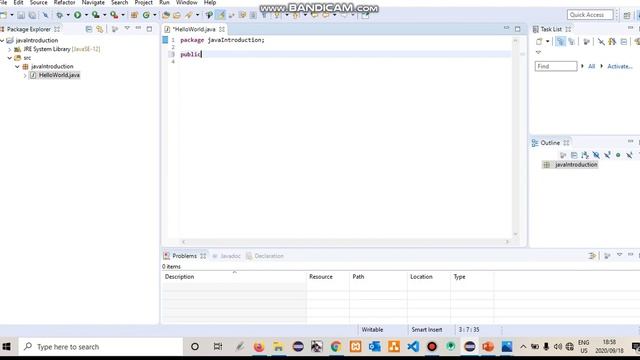The image size is (640, 360).
Task: Click the Coverage run toolbar icon
Action: tap(96, 15)
